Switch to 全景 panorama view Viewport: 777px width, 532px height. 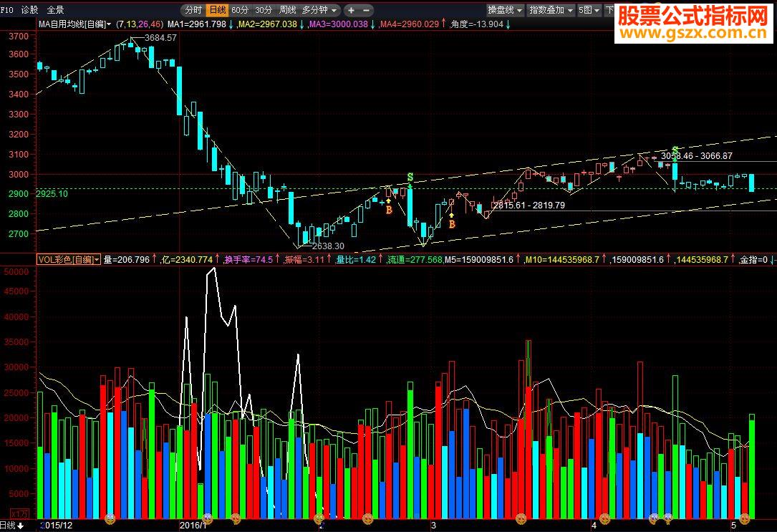pyautogui.click(x=56, y=10)
